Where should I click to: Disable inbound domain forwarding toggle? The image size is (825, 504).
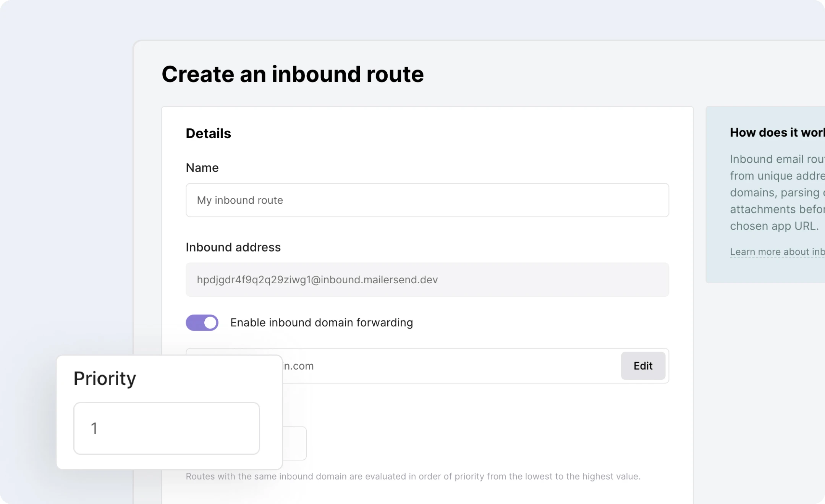click(202, 323)
